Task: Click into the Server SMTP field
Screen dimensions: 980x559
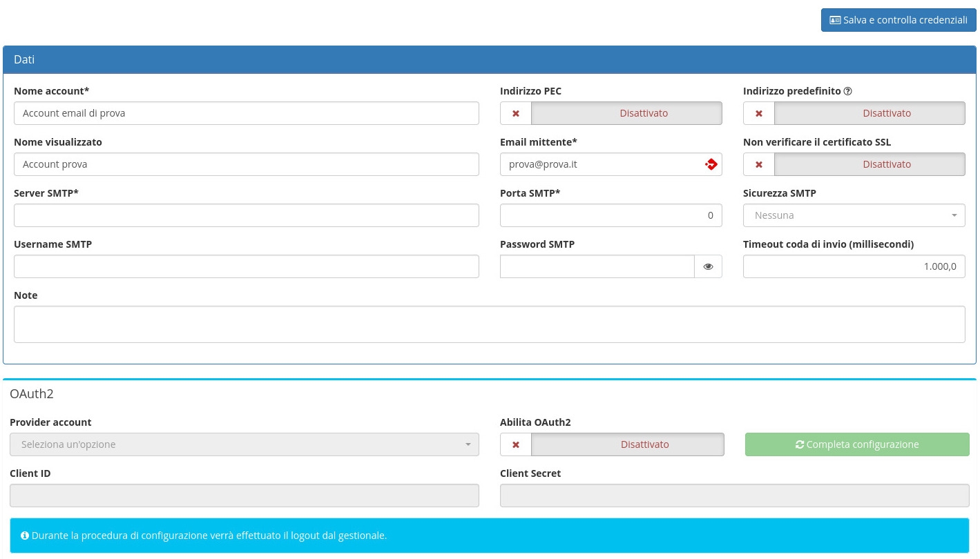Action: click(x=246, y=215)
